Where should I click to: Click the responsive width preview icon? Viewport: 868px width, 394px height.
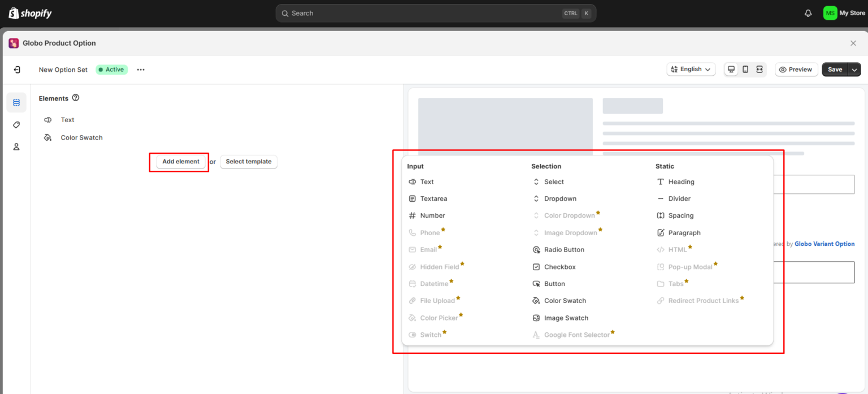[x=759, y=69]
